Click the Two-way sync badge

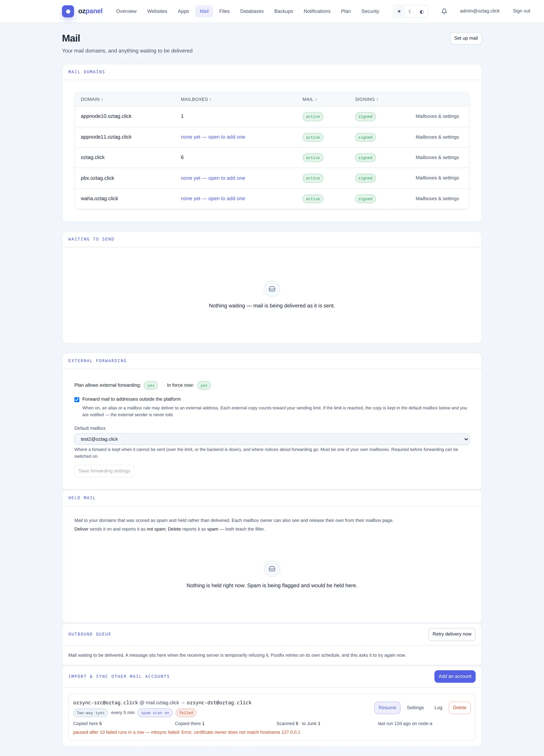point(91,713)
